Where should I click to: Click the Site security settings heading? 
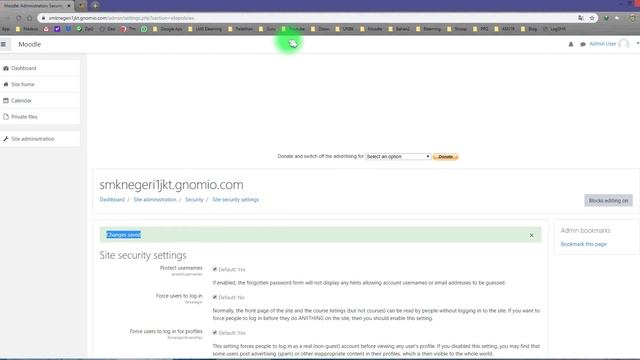click(143, 255)
